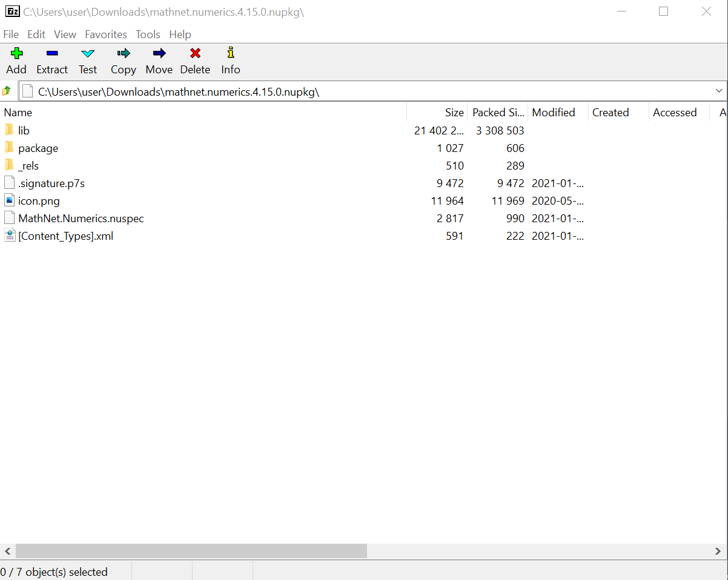This screenshot has height=580, width=728.
Task: Click the 289 packed size value
Action: pyautogui.click(x=515, y=166)
